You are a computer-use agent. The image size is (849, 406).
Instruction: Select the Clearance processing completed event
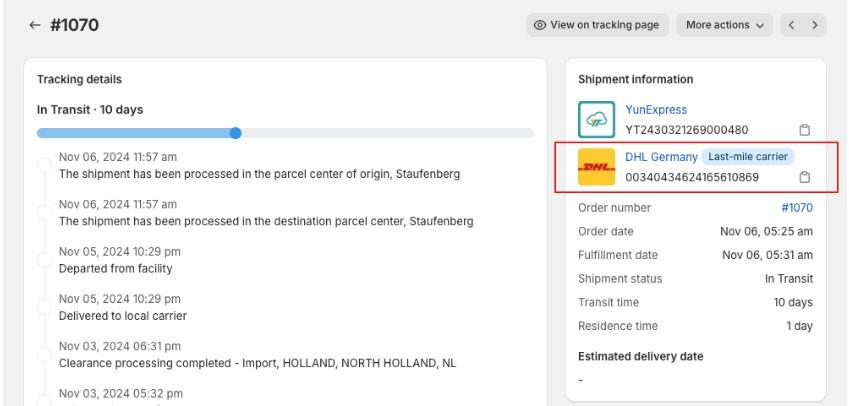click(x=257, y=354)
